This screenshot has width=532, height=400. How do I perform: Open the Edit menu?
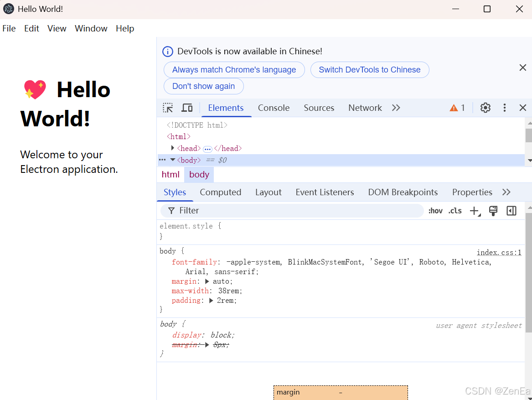click(x=31, y=29)
